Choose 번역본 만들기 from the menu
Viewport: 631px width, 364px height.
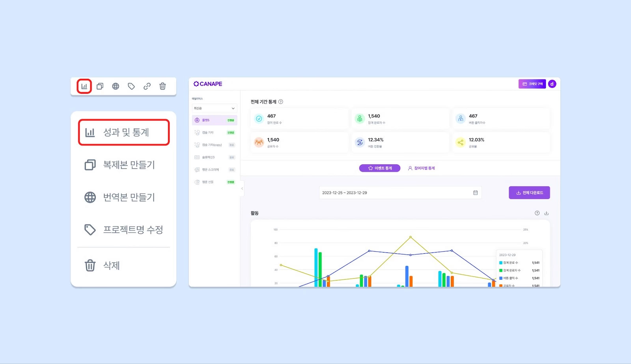click(x=124, y=197)
